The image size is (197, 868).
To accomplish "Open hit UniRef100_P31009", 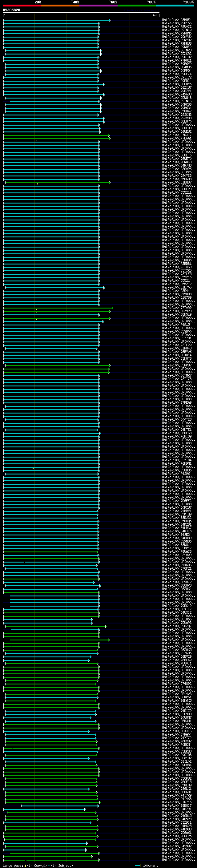I will coord(177,555).
